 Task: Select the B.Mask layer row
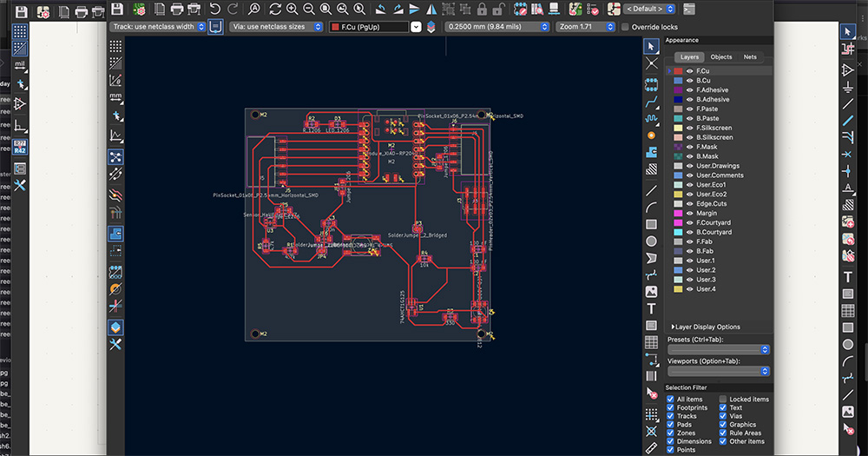pos(719,156)
